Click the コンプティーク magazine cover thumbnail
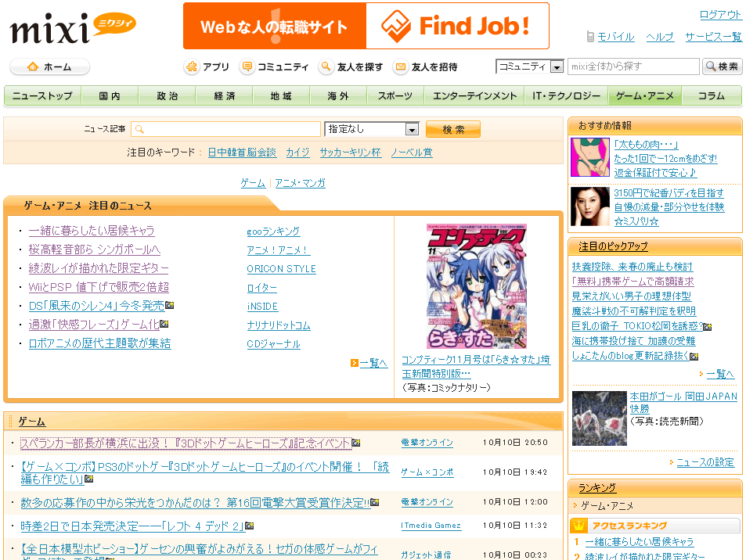This screenshot has height=560, width=746. (x=477, y=286)
